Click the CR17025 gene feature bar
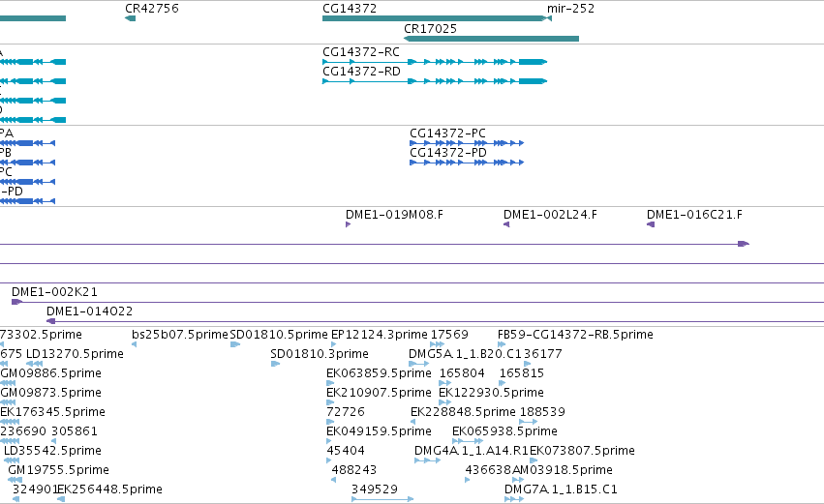The image size is (824, 504). [491, 39]
